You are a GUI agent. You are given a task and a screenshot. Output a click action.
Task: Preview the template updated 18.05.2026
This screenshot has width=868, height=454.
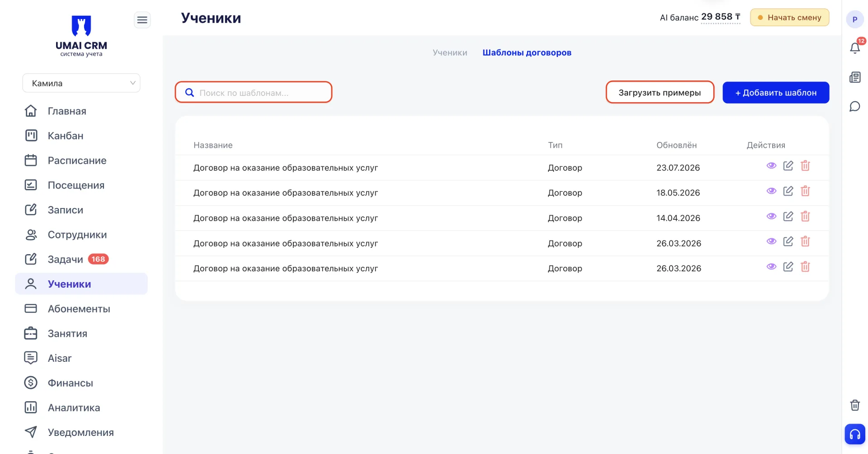click(x=771, y=191)
